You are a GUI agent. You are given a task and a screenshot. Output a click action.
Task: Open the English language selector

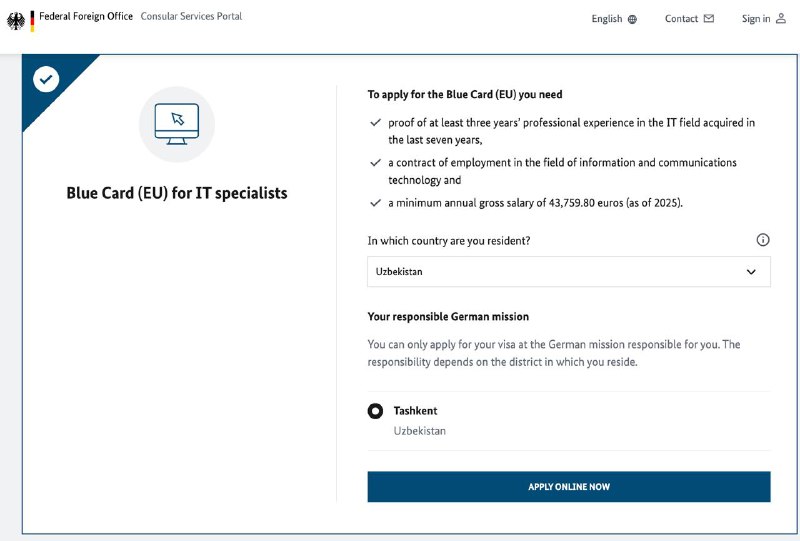click(x=614, y=19)
